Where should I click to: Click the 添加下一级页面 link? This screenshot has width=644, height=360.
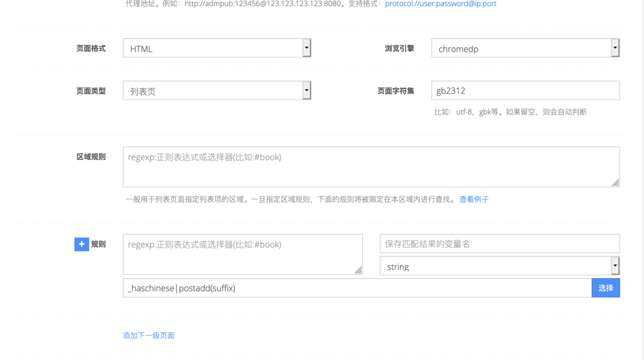pyautogui.click(x=149, y=336)
